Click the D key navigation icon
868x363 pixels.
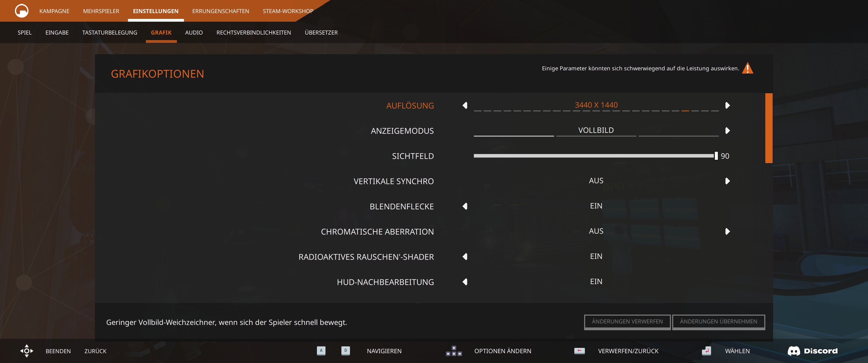pos(345,351)
